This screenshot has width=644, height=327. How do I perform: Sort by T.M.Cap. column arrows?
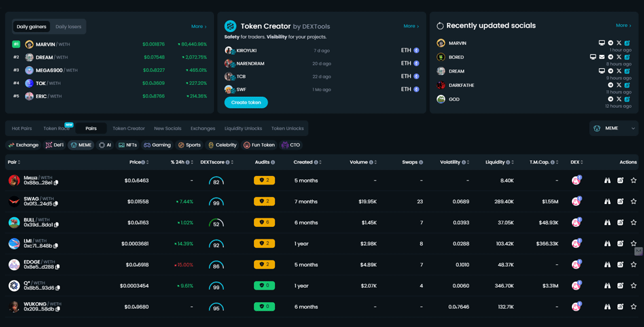pyautogui.click(x=558, y=162)
